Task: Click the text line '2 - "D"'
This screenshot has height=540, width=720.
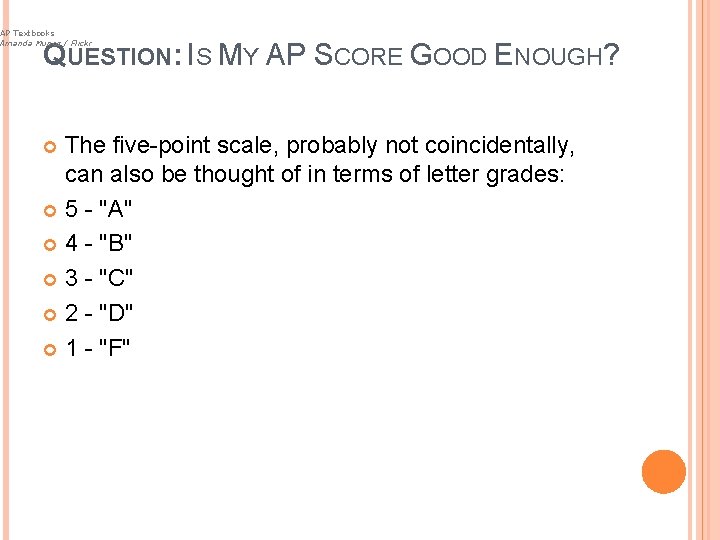Action: (x=99, y=313)
